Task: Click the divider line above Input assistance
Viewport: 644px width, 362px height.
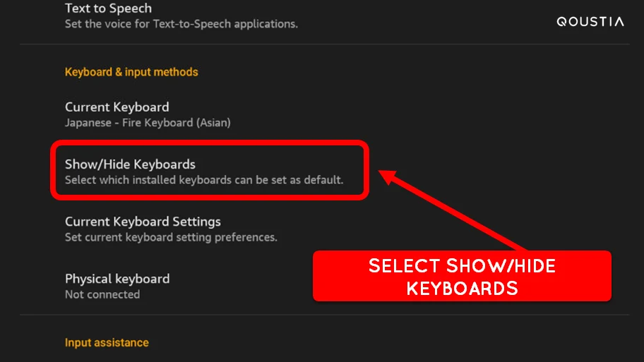Action: click(324, 315)
